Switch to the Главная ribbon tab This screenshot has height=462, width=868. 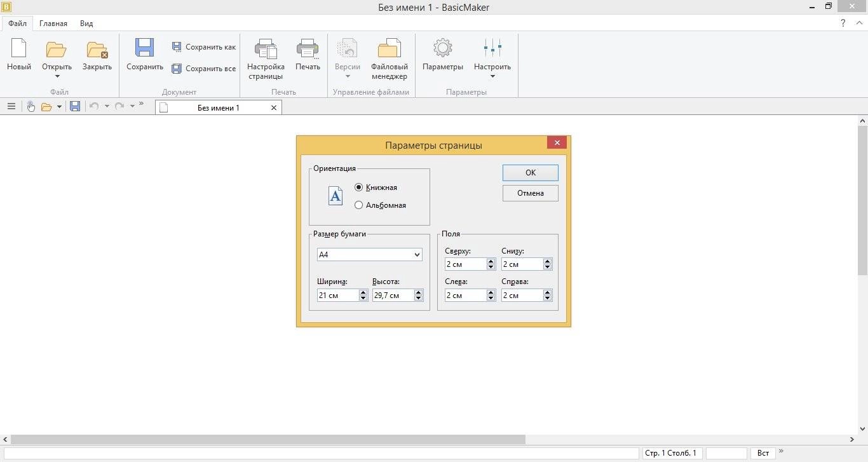(53, 24)
